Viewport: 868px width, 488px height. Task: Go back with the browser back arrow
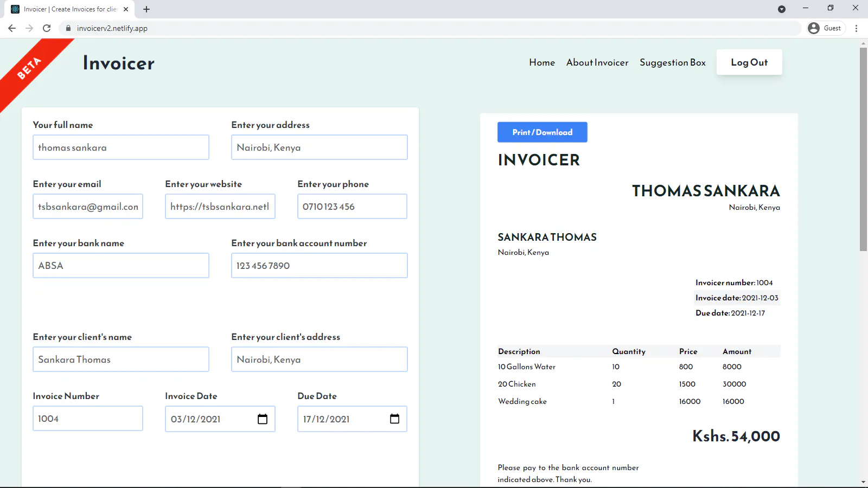pos(12,28)
